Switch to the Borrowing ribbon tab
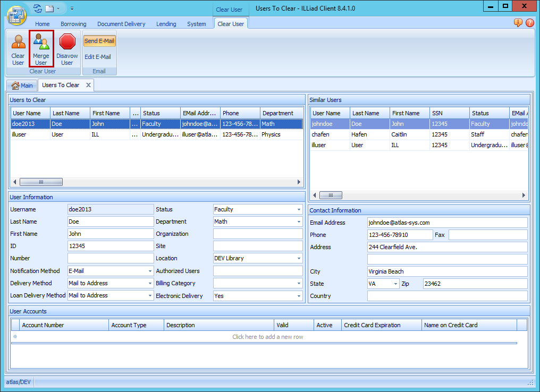Viewport: 540px width, 392px height. (x=73, y=24)
